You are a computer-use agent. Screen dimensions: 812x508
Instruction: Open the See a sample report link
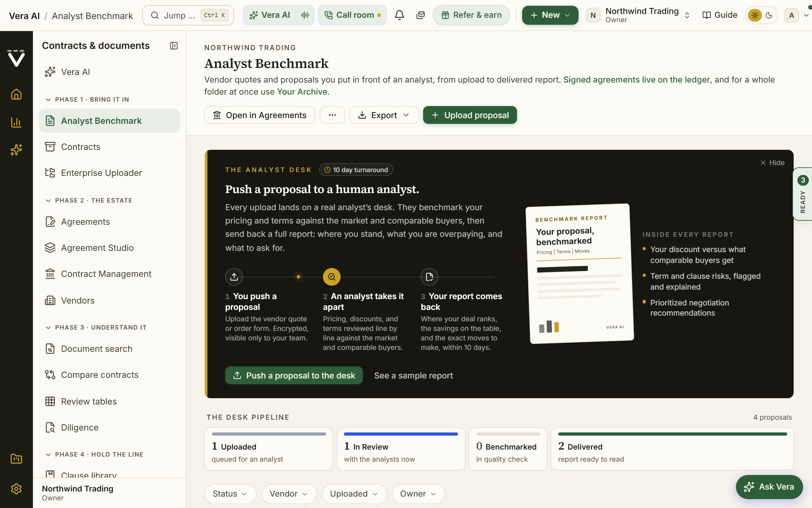click(413, 375)
